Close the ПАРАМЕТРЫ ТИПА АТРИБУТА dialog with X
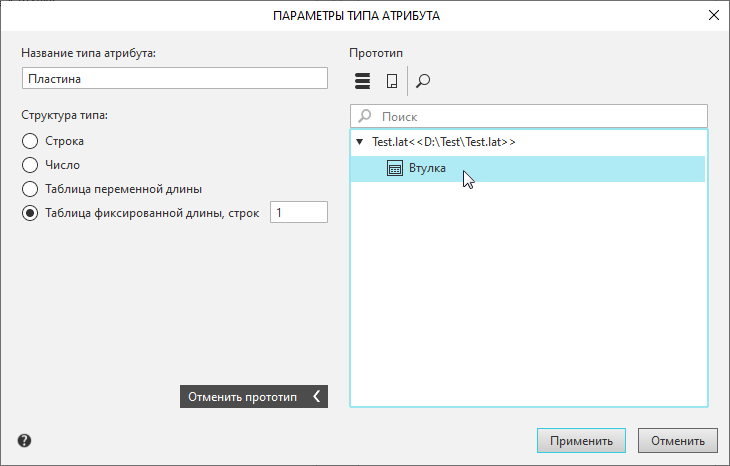 click(x=713, y=15)
